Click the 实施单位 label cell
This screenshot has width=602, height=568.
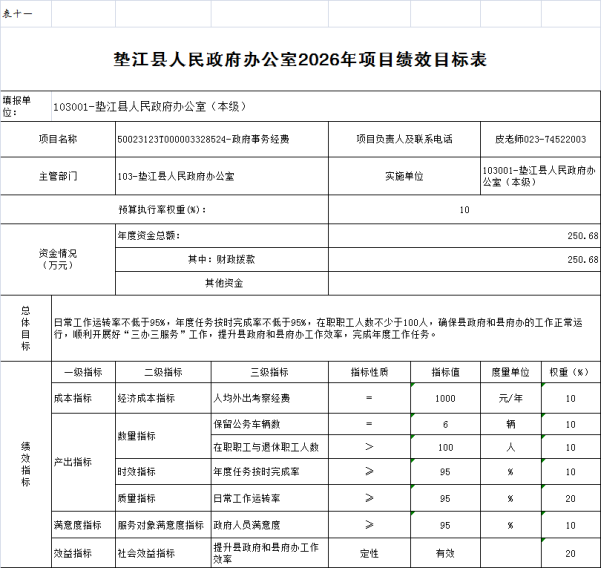point(404,176)
